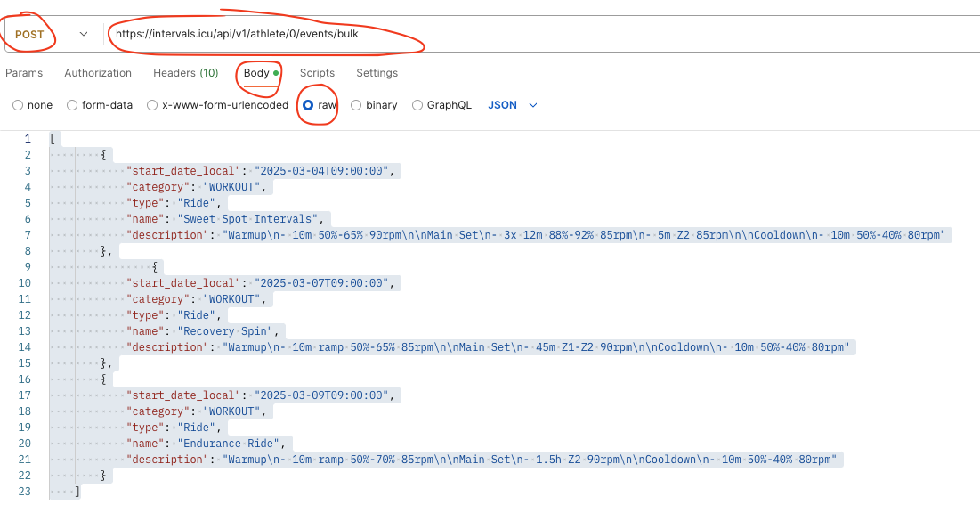980x505 pixels.
Task: Open the Params tab
Action: tap(24, 73)
